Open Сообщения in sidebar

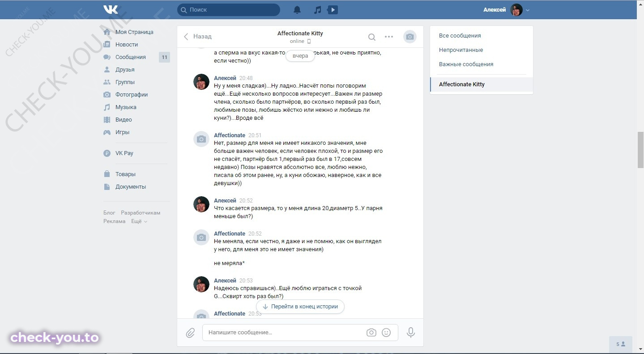[x=130, y=57]
